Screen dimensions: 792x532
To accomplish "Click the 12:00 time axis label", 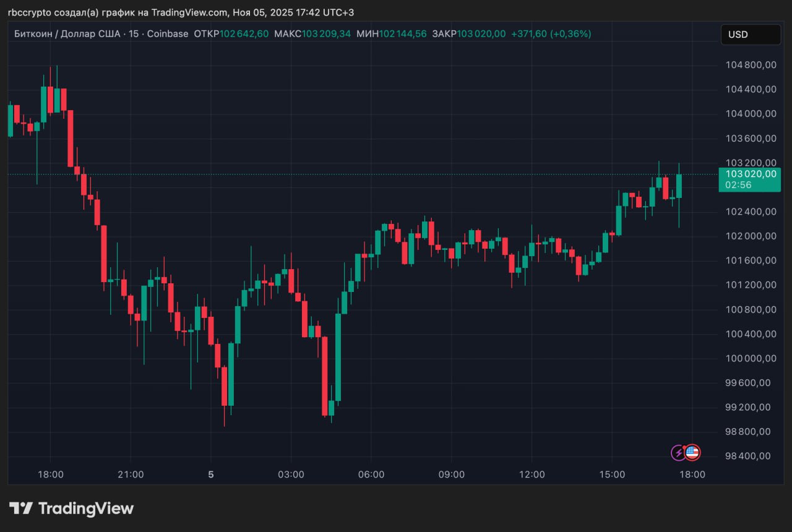I will 532,474.
